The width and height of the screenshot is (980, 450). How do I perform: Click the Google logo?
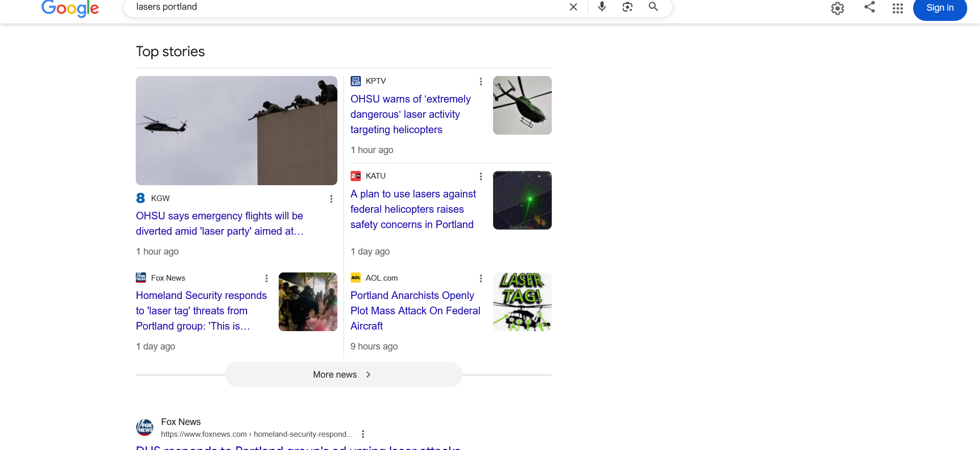tap(70, 8)
